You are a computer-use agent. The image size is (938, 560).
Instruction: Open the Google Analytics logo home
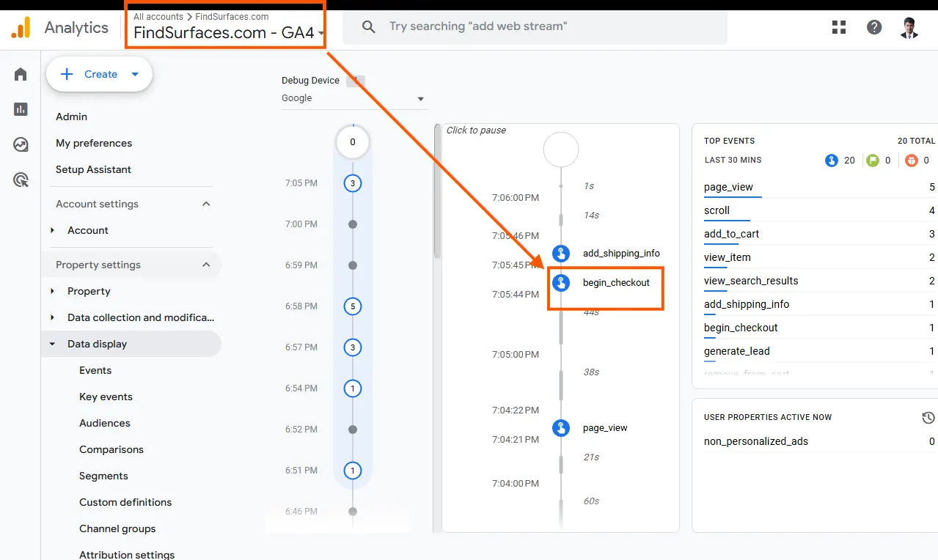(21, 28)
